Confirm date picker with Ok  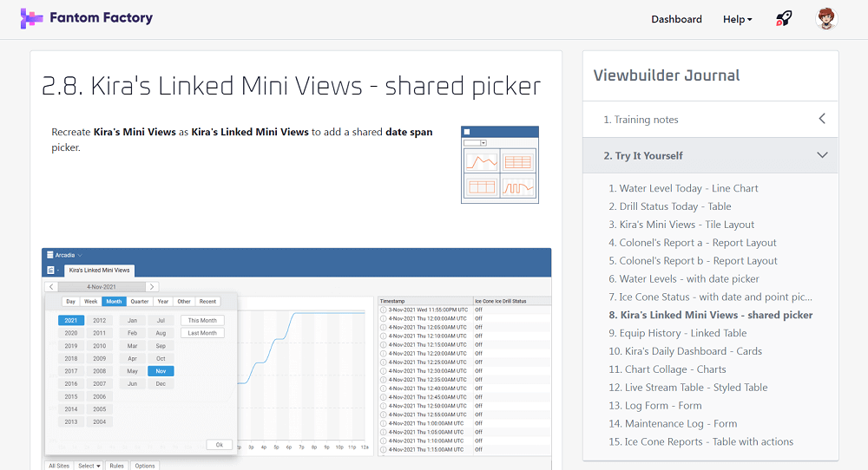220,445
